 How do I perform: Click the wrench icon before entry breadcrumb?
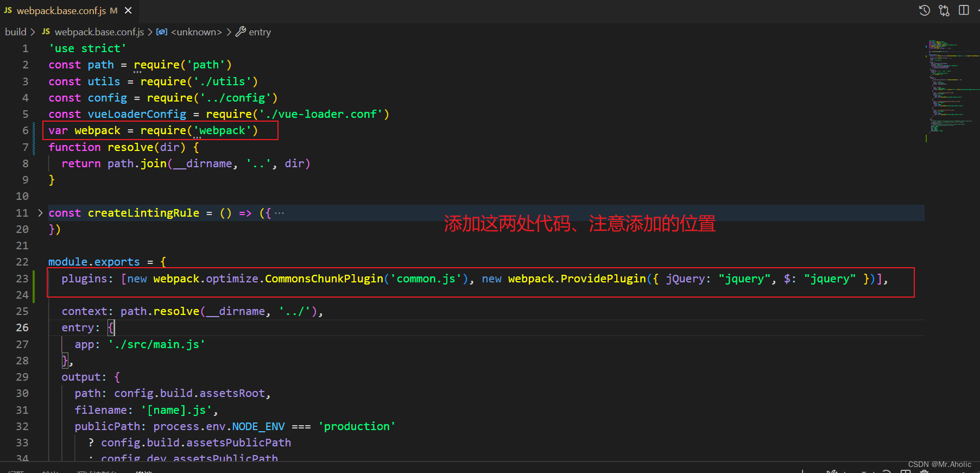point(241,31)
